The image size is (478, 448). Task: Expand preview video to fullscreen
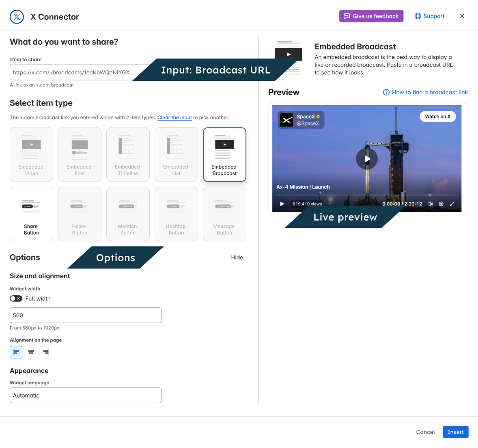(x=452, y=204)
